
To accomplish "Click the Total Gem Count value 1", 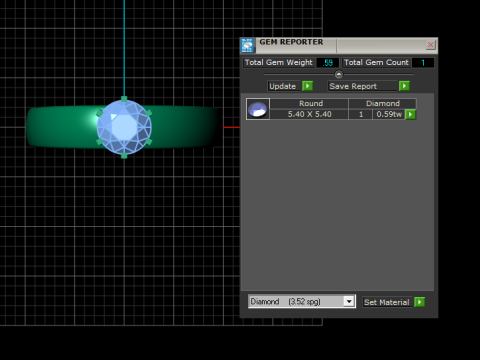I will [x=423, y=63].
